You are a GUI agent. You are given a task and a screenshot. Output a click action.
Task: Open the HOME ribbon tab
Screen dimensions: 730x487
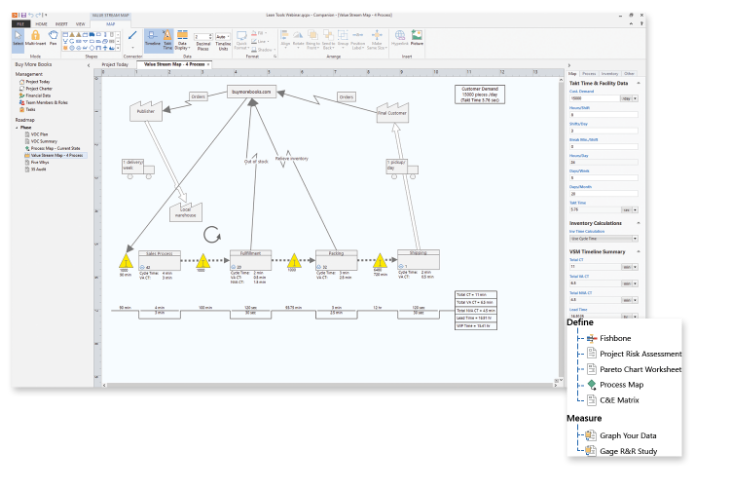(41, 22)
